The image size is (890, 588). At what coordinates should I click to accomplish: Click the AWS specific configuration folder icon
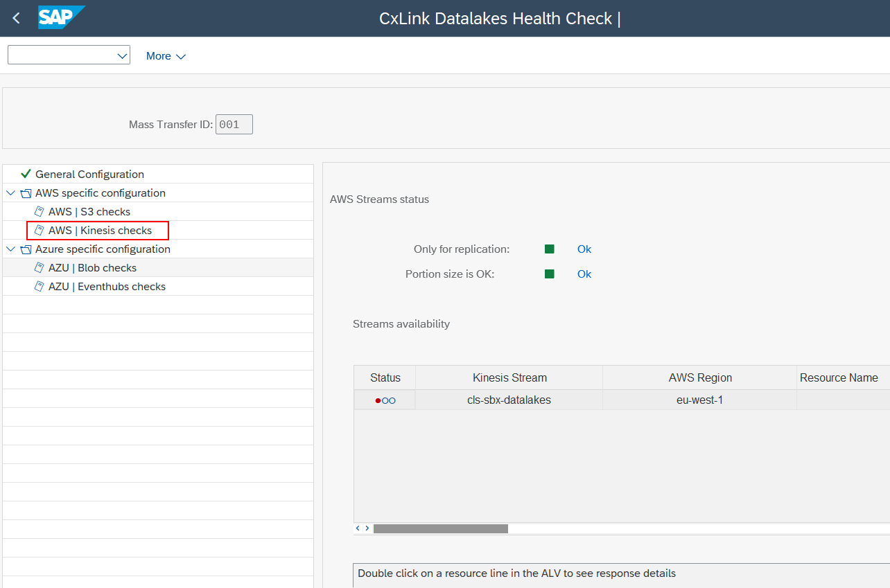(x=26, y=193)
